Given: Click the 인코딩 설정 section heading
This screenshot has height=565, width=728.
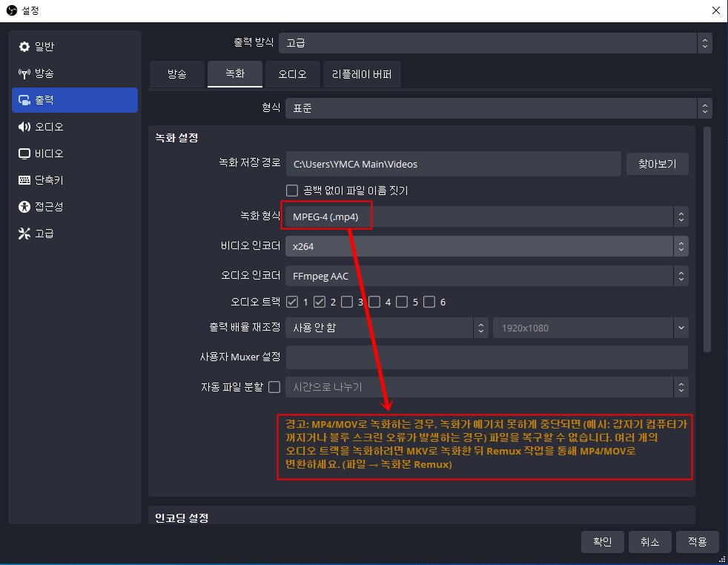Looking at the screenshot, I should (x=182, y=518).
